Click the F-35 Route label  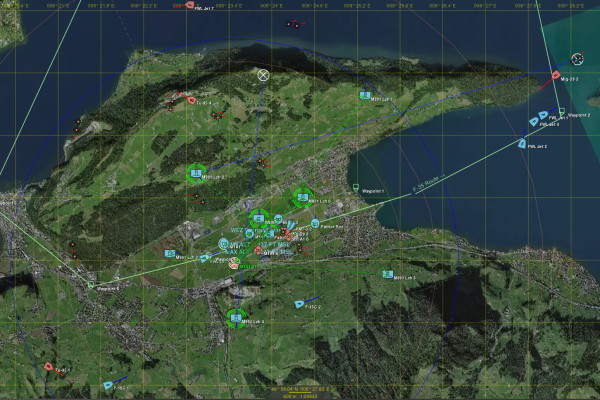[x=429, y=183]
